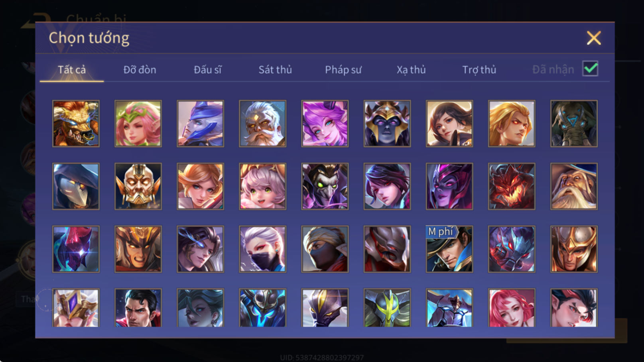Open the Trợ thủ tab
Screen dimensions: 644x362
pos(479,70)
